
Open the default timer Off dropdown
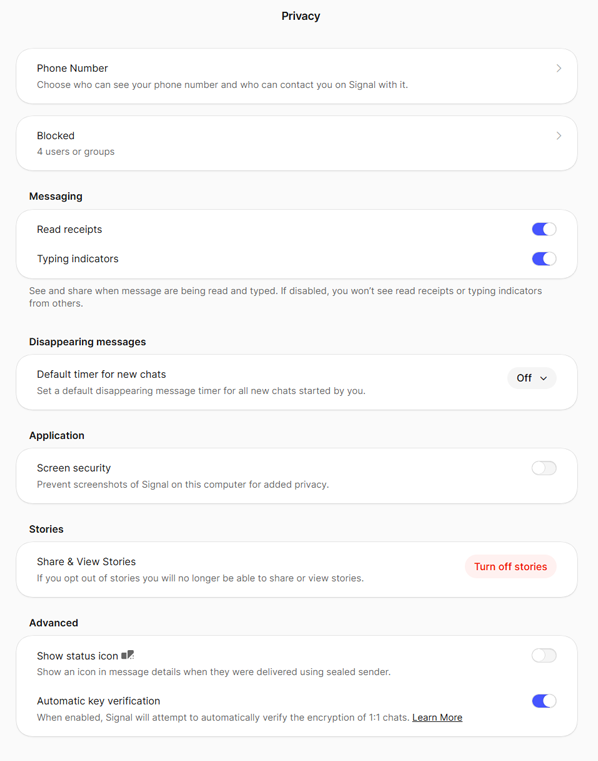[x=532, y=378]
